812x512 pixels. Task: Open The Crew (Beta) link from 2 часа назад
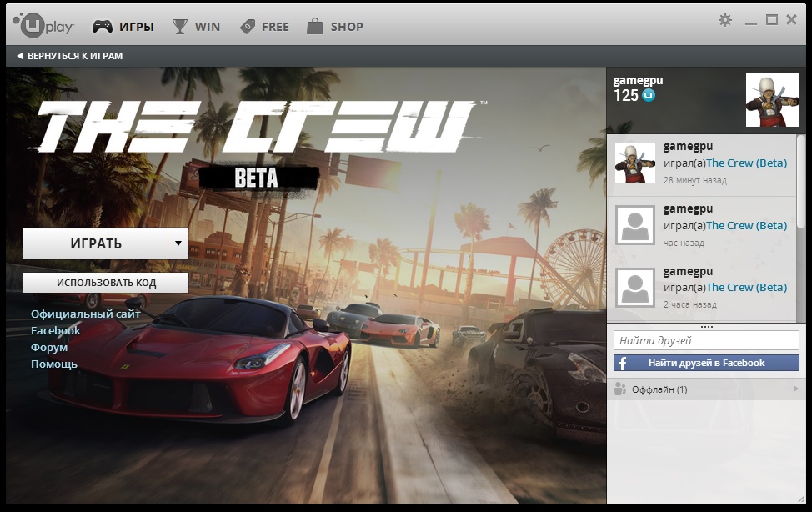tap(746, 287)
